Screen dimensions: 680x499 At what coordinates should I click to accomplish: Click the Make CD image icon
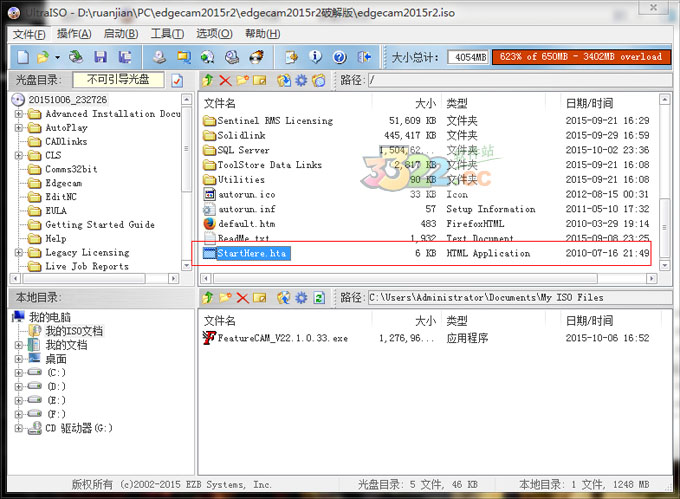(159, 57)
